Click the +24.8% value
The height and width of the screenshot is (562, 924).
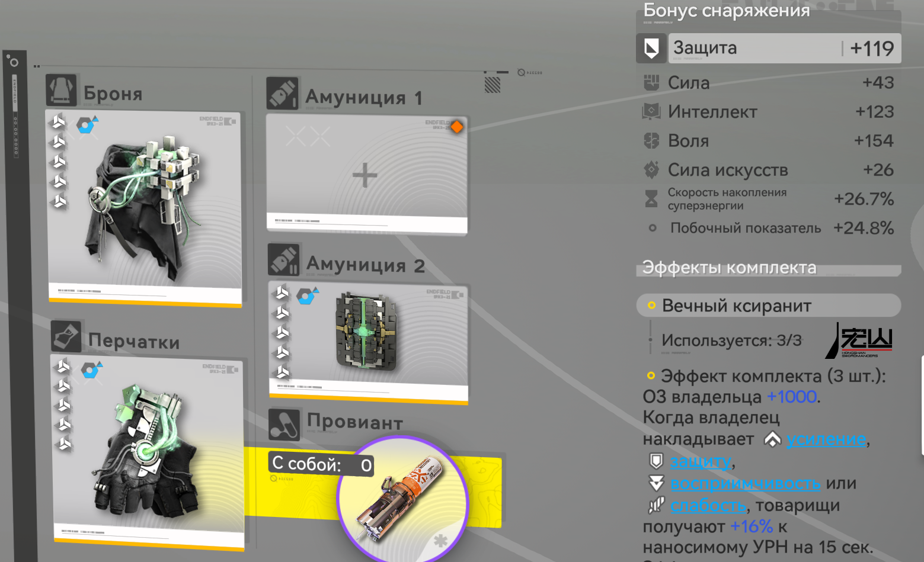864,228
